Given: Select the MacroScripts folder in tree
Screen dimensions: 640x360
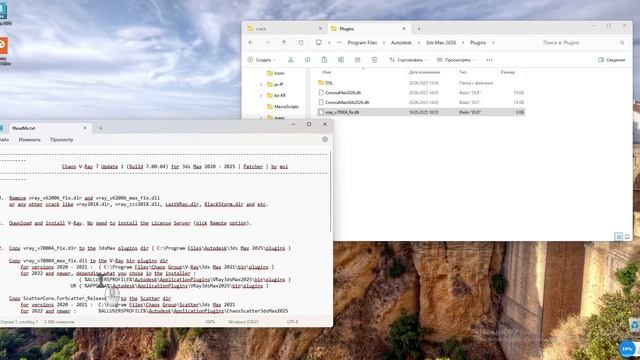Looking at the screenshot, I should 283,107.
